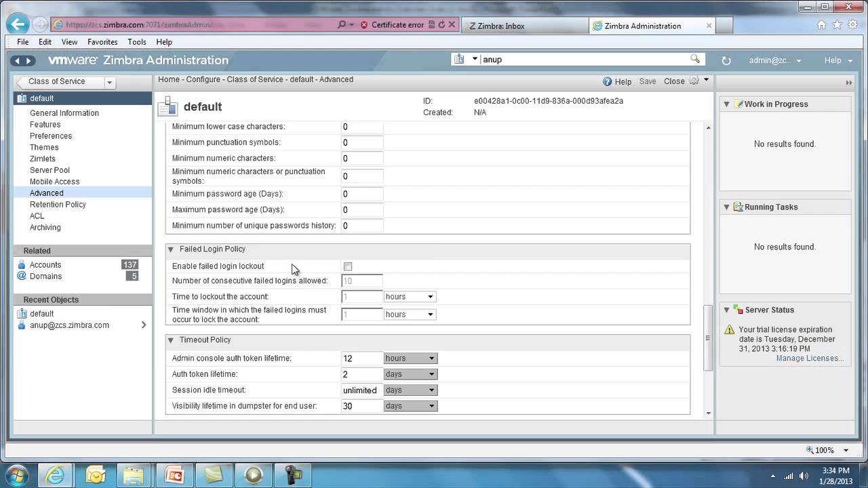Image resolution: width=868 pixels, height=488 pixels.
Task: Click license warning triangle icon
Action: pos(729,330)
